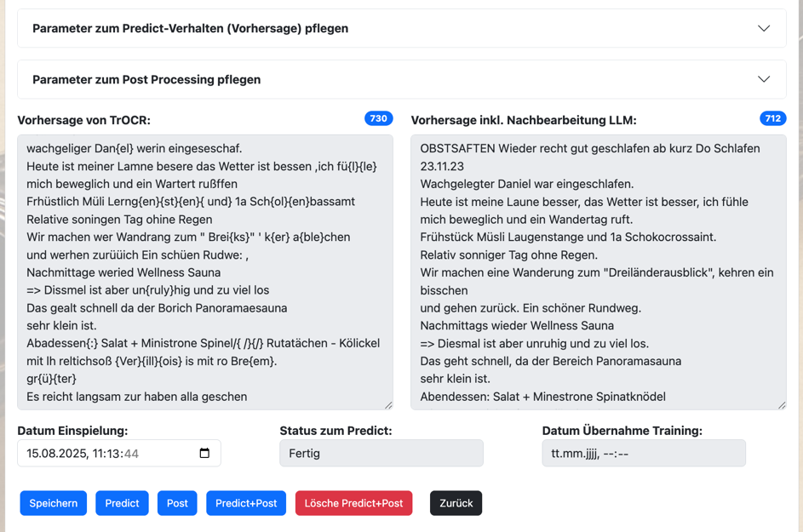Open the Parameter zum Predict-Verhalten (Vorhersage) pflegen header
The image size is (803, 532).
(402, 28)
